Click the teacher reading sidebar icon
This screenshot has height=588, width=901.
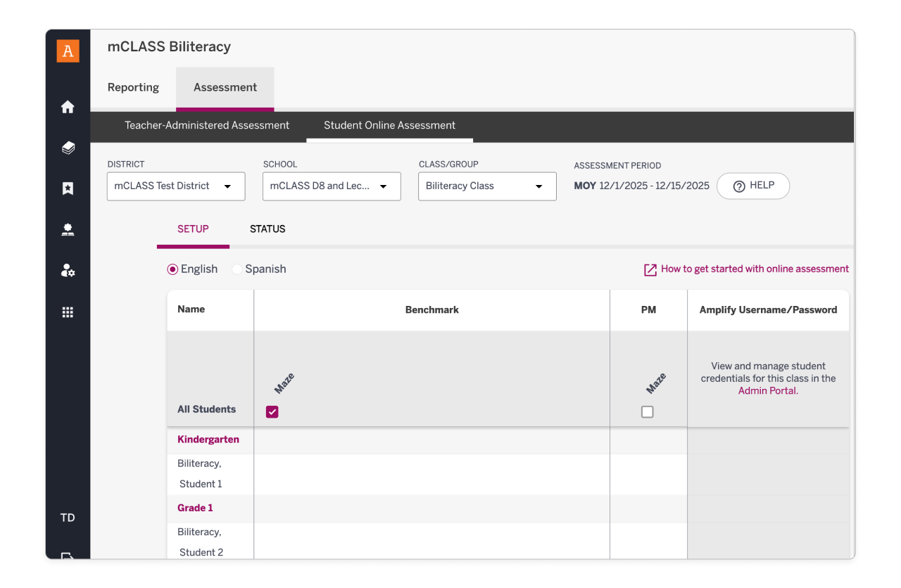coord(68,230)
